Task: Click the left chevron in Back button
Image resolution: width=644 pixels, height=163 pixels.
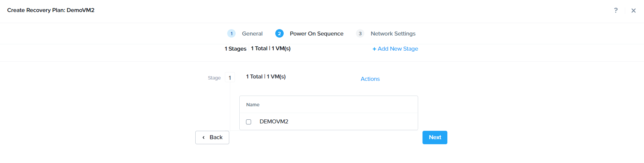Action: pyautogui.click(x=203, y=138)
